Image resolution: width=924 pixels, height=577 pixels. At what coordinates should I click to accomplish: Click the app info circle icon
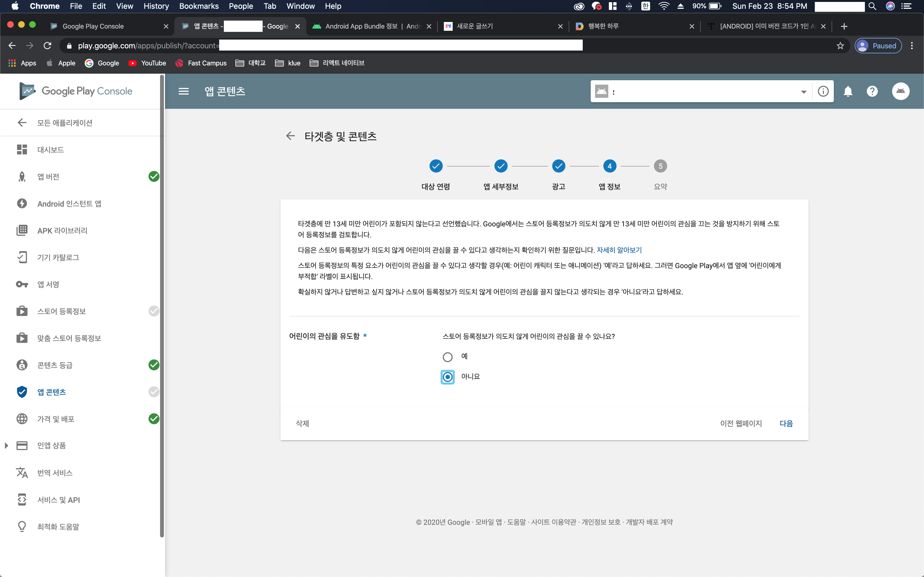[823, 91]
